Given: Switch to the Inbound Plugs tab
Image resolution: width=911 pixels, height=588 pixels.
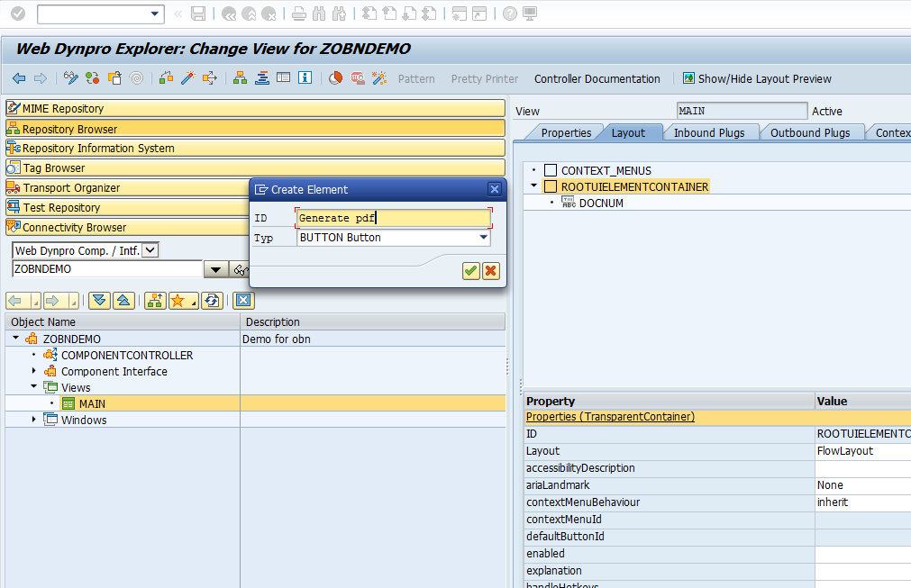Looking at the screenshot, I should point(709,133).
